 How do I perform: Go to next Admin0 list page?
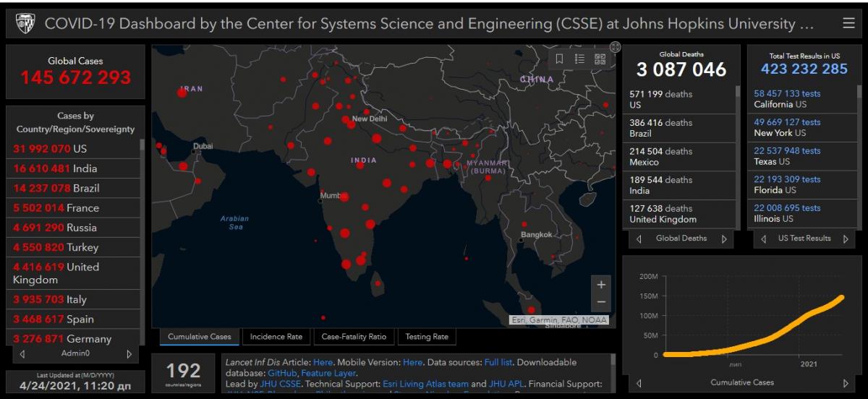[x=129, y=354]
